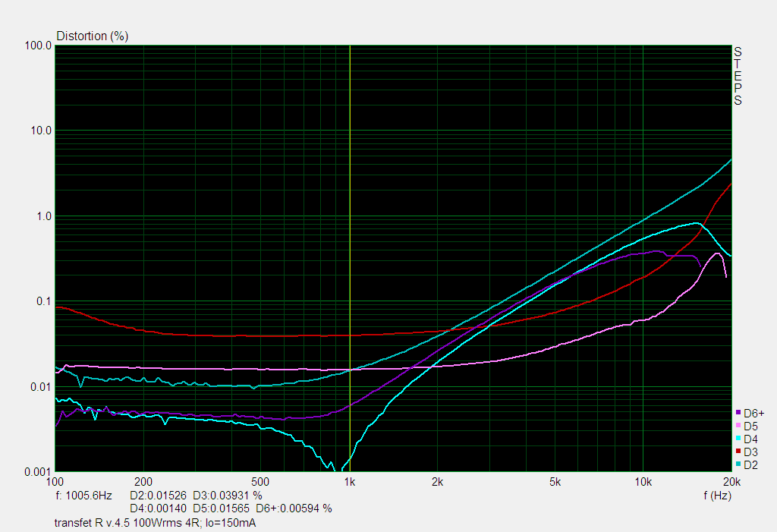777x532 pixels.
Task: Click the D2 teal legend swatch
Action: (738, 464)
